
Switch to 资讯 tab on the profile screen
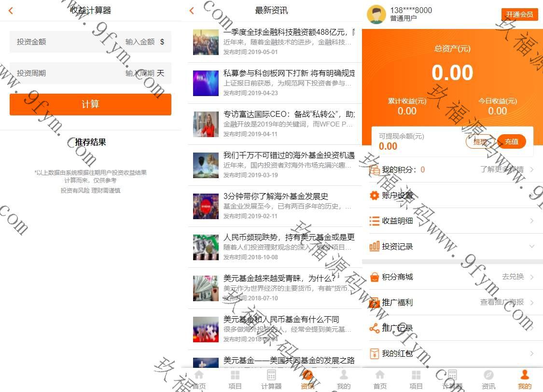point(488,380)
